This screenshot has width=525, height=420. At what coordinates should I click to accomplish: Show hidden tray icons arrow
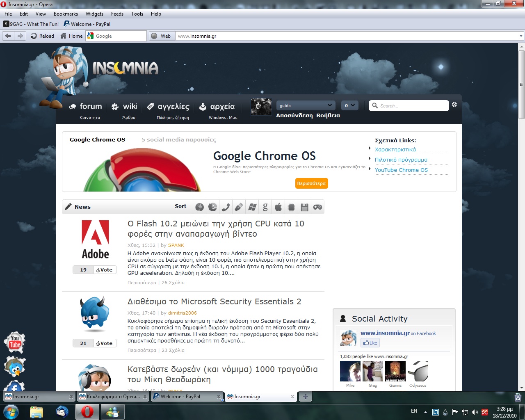(425, 412)
